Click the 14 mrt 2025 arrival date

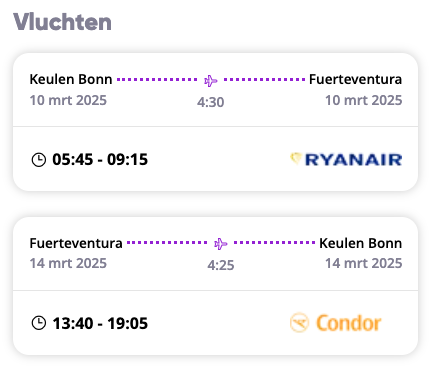coord(364,263)
